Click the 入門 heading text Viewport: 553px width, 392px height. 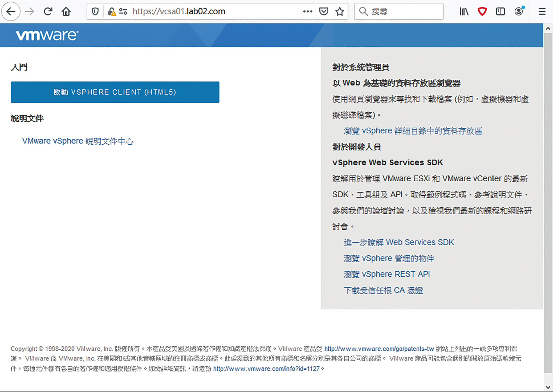point(19,67)
